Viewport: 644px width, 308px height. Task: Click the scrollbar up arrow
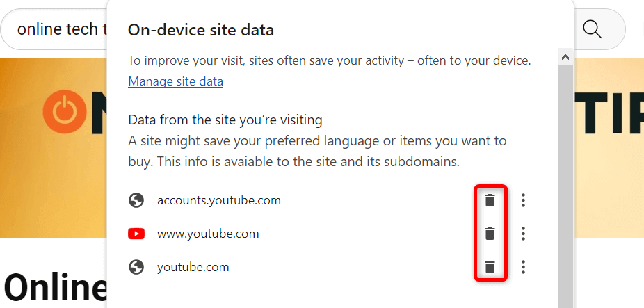click(565, 58)
